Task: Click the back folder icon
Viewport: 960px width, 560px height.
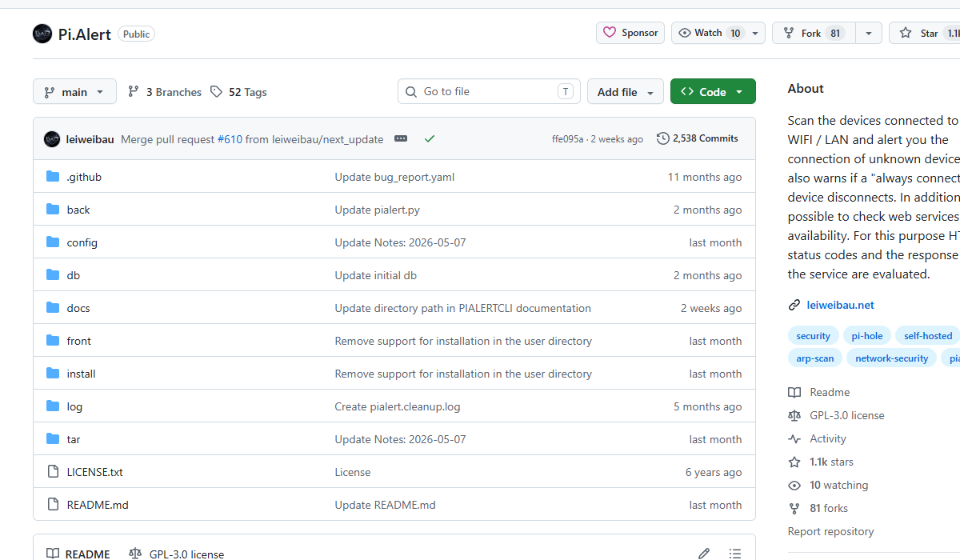Action: (x=53, y=210)
